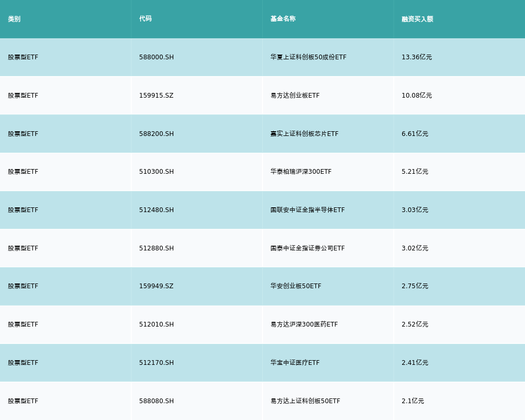Select amount 2.52亿元

(415, 324)
